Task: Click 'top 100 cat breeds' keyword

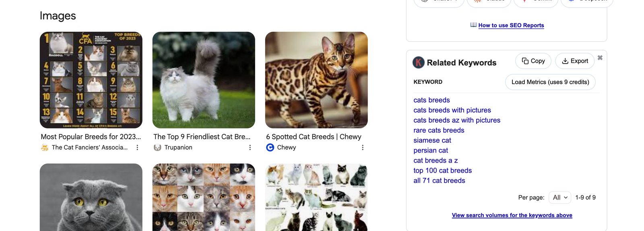Action: (x=442, y=171)
